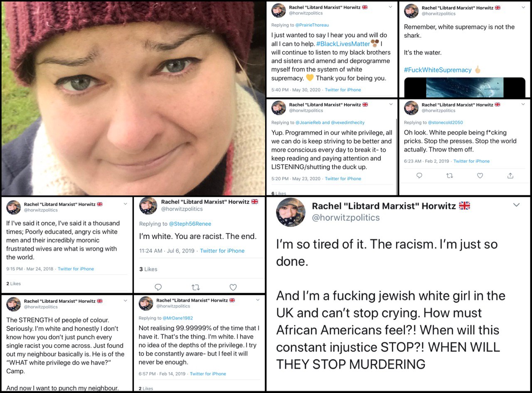Screen dimensions: 532x393
Task: Click the large selfie photo
Action: (133, 98)
